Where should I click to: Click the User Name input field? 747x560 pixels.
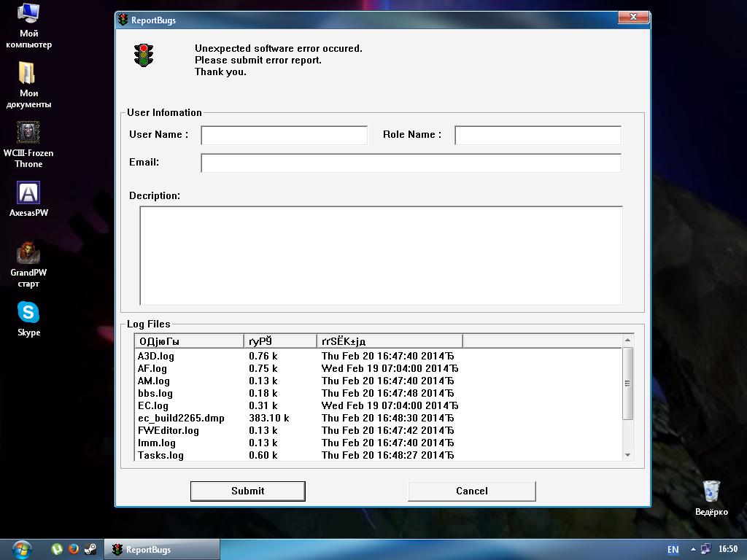click(284, 135)
